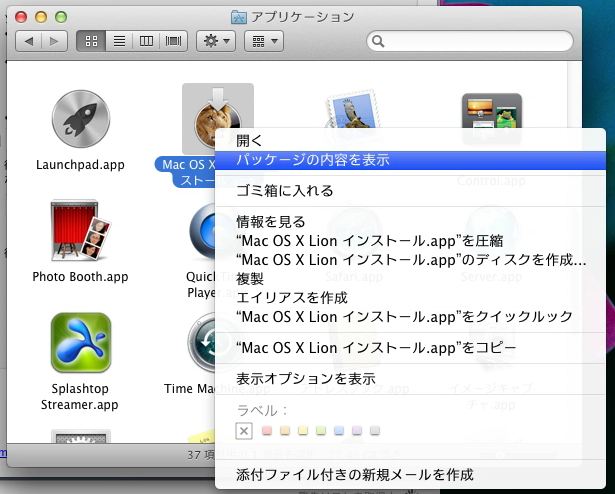Apply the blue label color

(x=339, y=430)
